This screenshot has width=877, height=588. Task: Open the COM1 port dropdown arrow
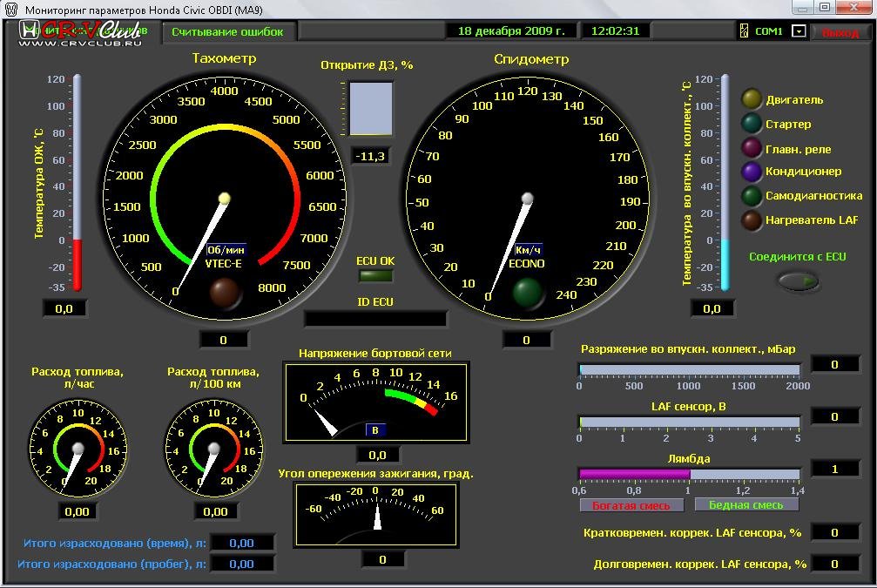pyautogui.click(x=799, y=31)
